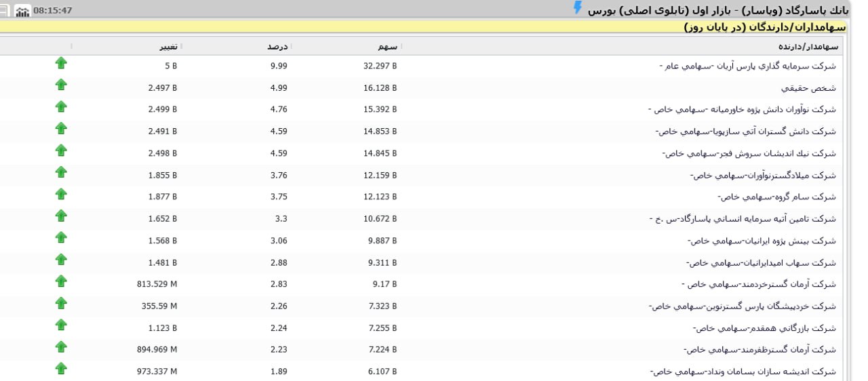The width and height of the screenshot is (868, 381).
Task: Click the percent value 4.76
Action: [279, 110]
